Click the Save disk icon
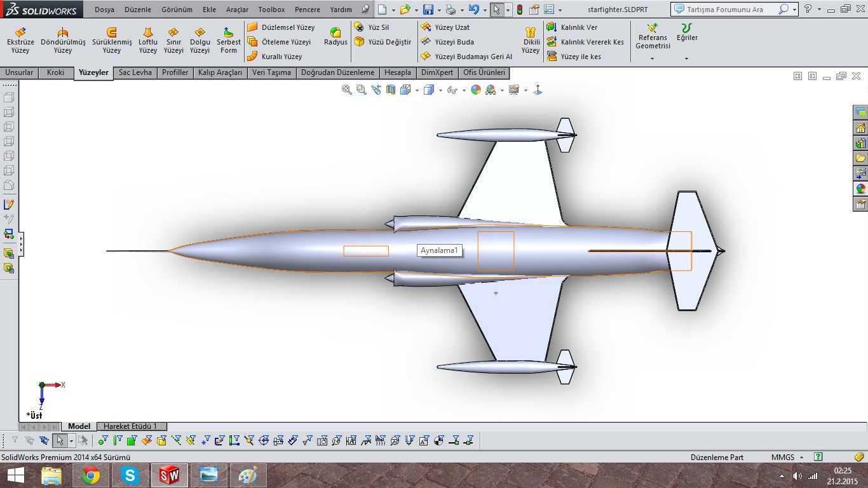Screen dimensions: 868x488 click(x=428, y=10)
